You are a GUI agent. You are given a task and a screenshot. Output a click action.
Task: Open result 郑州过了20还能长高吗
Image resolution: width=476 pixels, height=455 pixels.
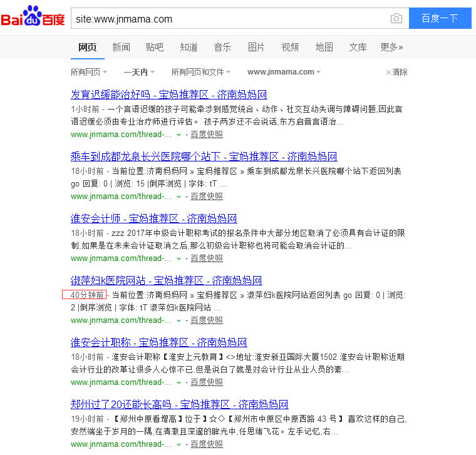pos(179,404)
